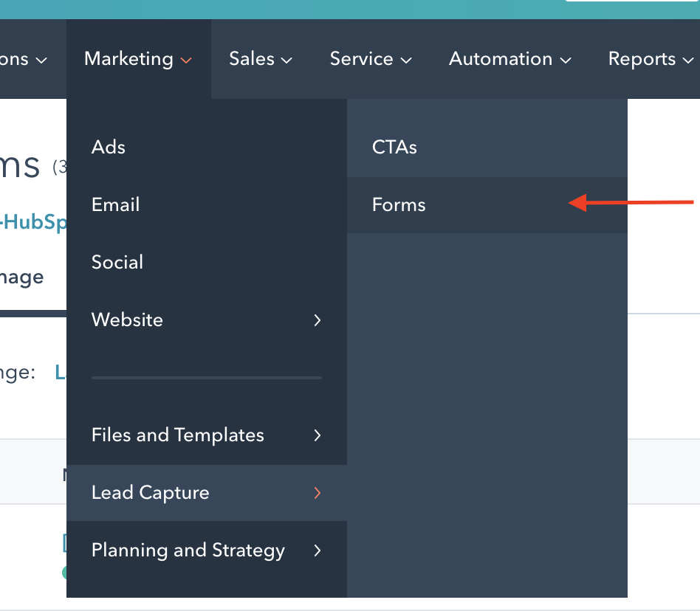700x611 pixels.
Task: Click the orange arrow on Lead Capture
Action: pyautogui.click(x=318, y=493)
